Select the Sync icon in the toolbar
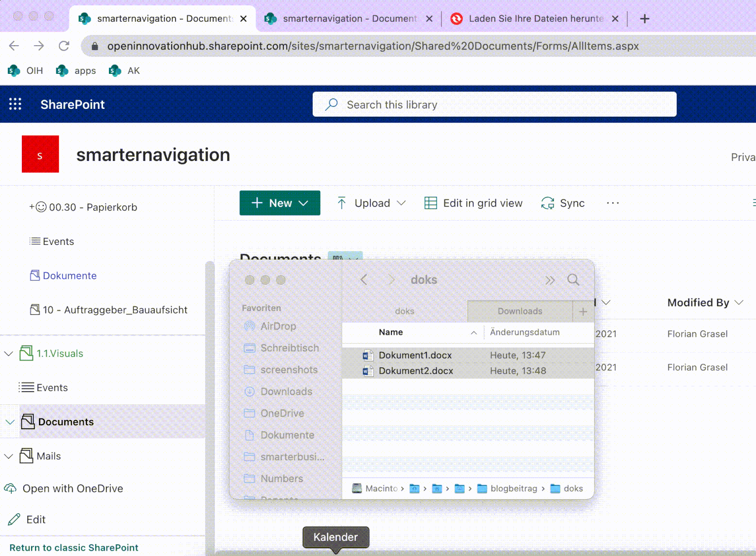Screen dimensions: 756x556 pos(548,203)
